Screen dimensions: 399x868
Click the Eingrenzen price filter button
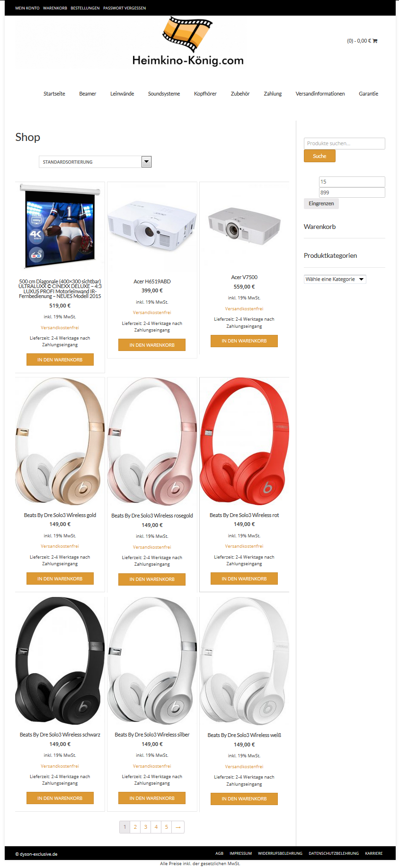pos(321,203)
